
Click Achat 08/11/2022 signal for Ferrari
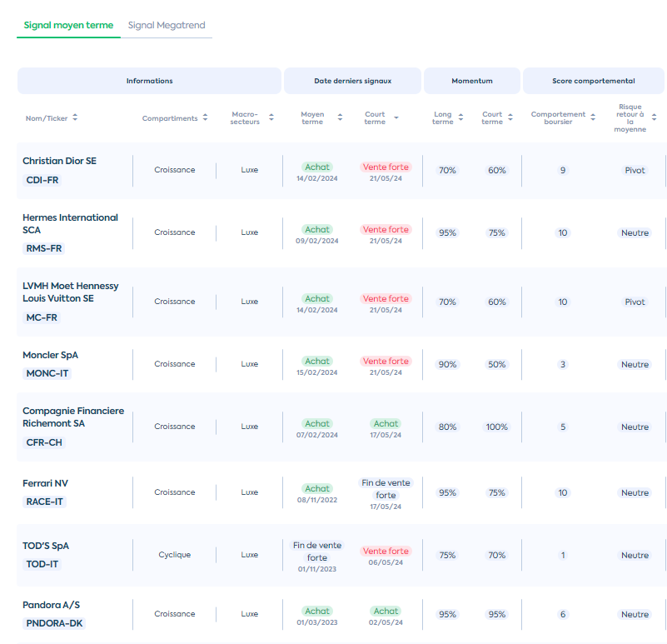point(317,489)
